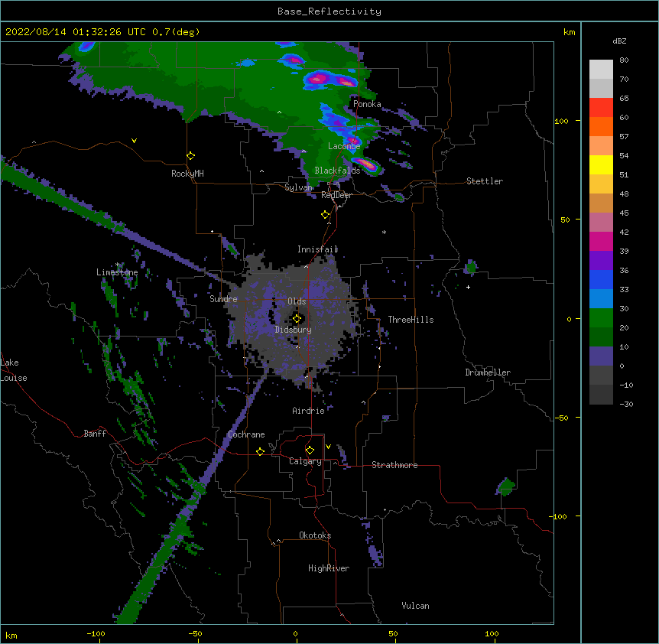The image size is (659, 644).
Task: Click the dBZ legend heading
Action: click(x=619, y=41)
